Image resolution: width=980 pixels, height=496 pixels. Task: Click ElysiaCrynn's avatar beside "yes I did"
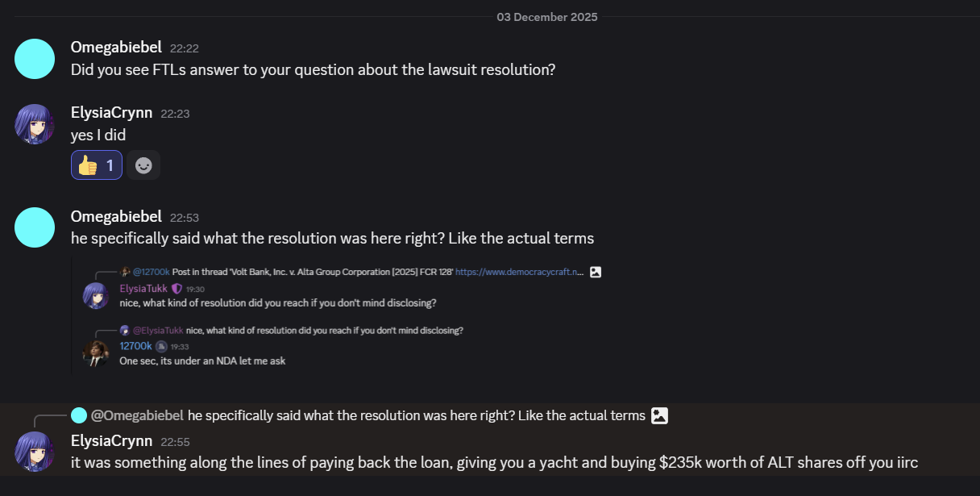point(35,124)
